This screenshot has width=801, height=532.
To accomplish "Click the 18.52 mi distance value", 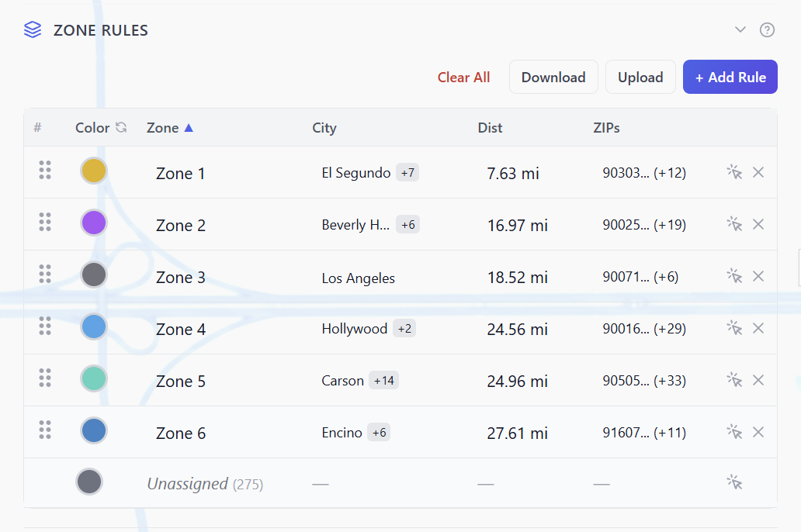I will coord(518,277).
